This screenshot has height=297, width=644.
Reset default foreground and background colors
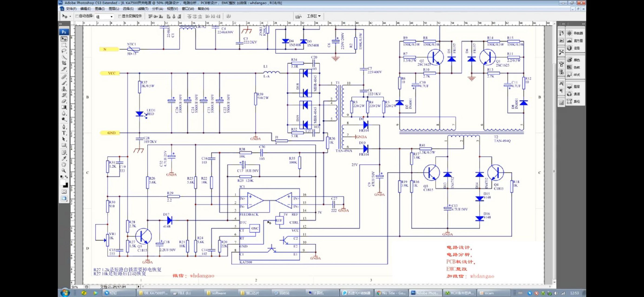click(62, 177)
